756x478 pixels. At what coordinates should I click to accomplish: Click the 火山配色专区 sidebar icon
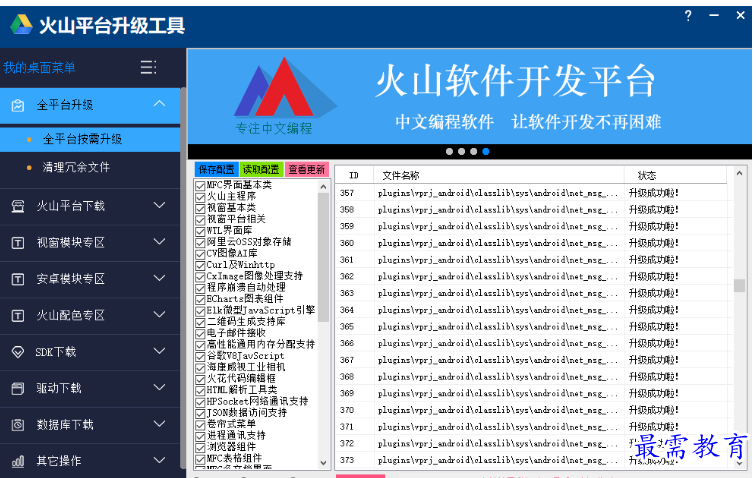(x=18, y=316)
